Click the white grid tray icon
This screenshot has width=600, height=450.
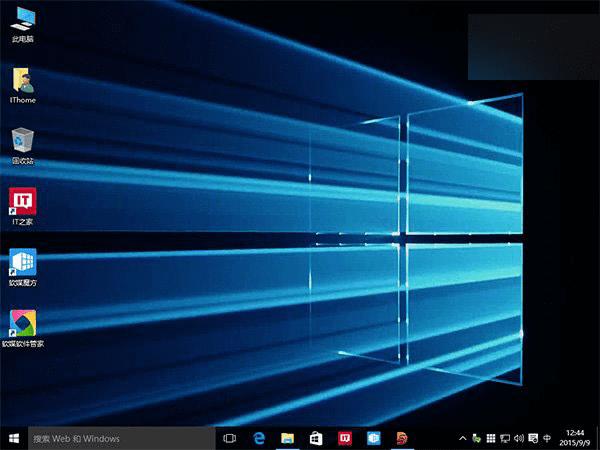point(491,439)
